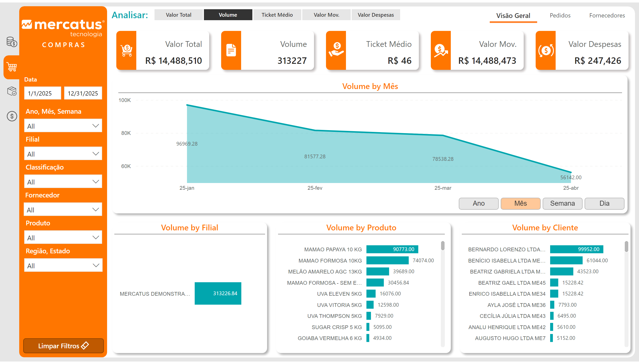Click the Volume document card icon
639x364 pixels.
click(x=231, y=51)
